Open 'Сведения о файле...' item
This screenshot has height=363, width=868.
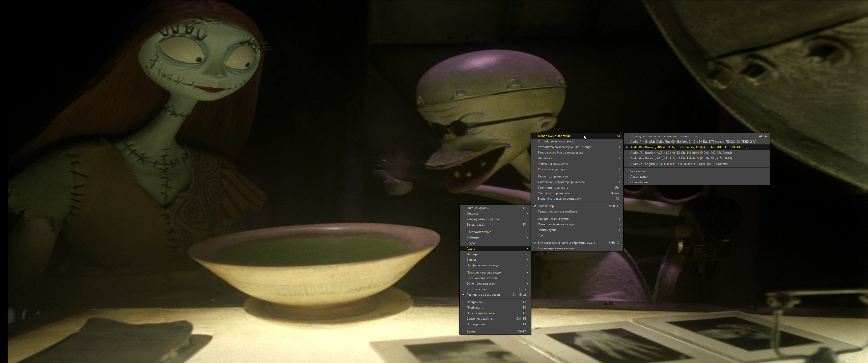point(495,319)
